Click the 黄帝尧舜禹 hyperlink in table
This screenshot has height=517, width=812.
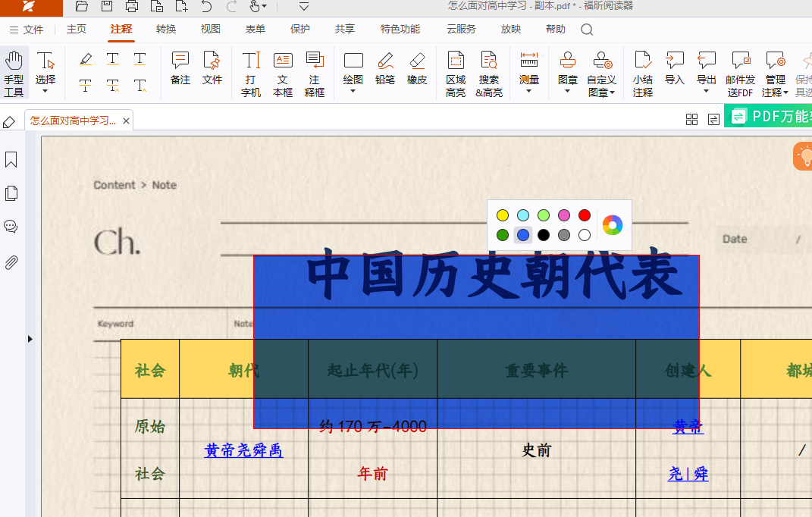(243, 450)
